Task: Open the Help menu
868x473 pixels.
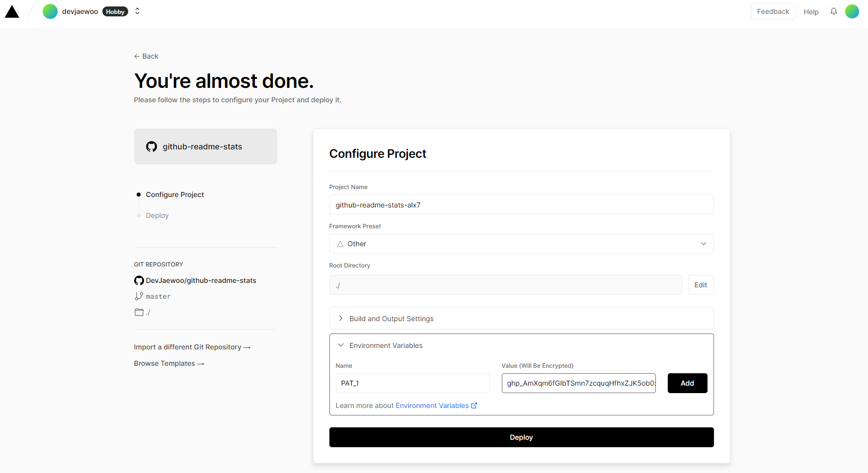Action: coord(811,12)
